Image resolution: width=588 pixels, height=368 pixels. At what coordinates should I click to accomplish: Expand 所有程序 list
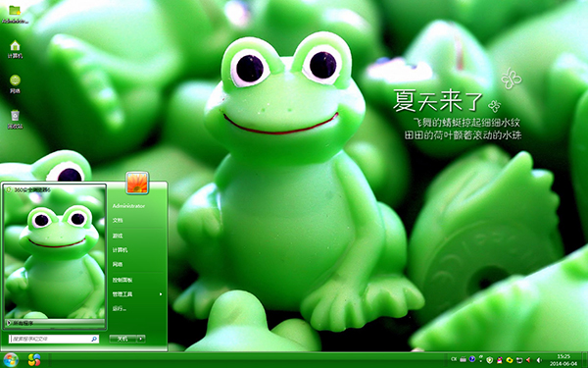pyautogui.click(x=55, y=323)
